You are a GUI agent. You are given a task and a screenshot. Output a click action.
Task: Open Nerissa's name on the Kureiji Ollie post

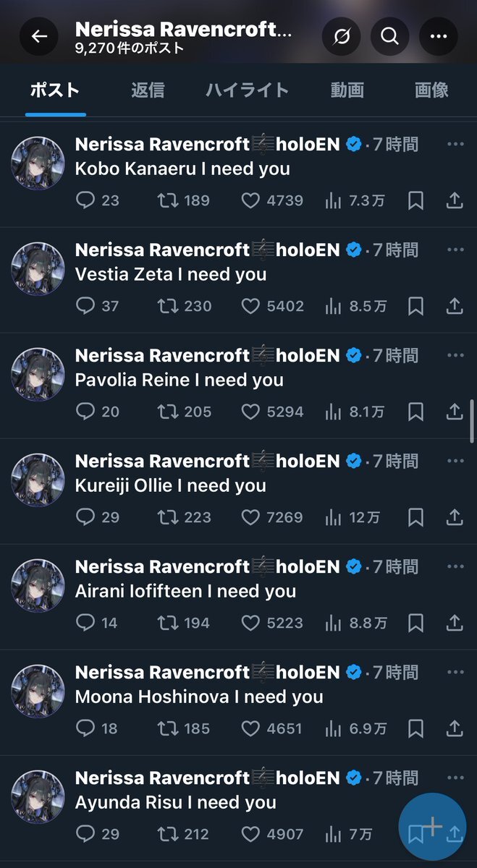(162, 461)
